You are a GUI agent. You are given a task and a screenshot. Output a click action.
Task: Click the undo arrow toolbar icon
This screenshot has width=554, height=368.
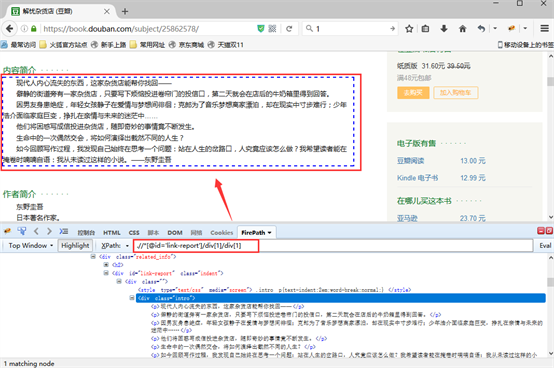(x=481, y=29)
